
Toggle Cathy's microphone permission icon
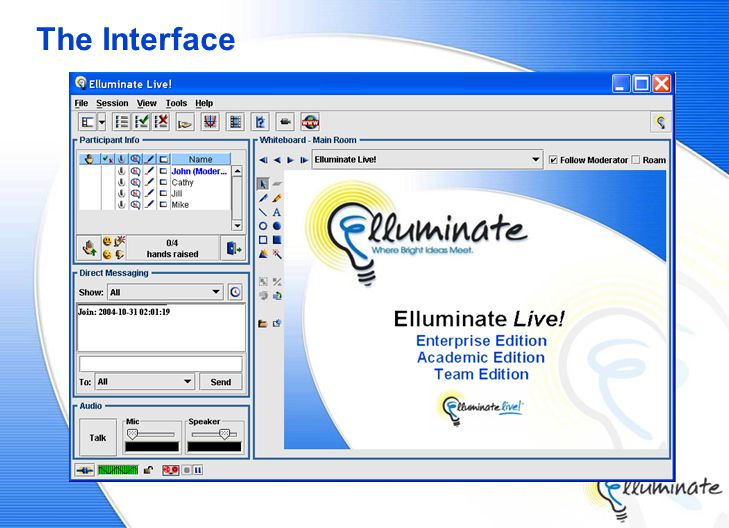pyautogui.click(x=121, y=183)
